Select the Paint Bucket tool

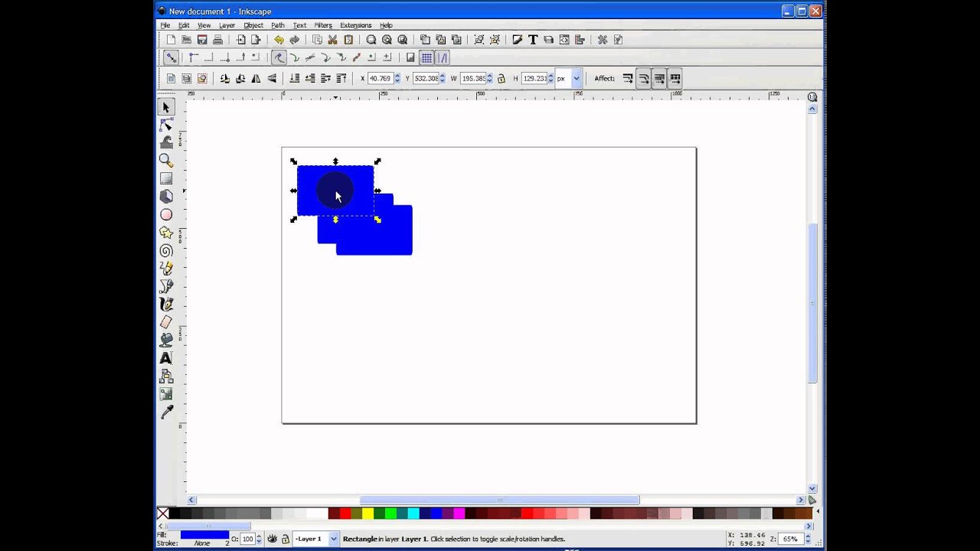(166, 341)
